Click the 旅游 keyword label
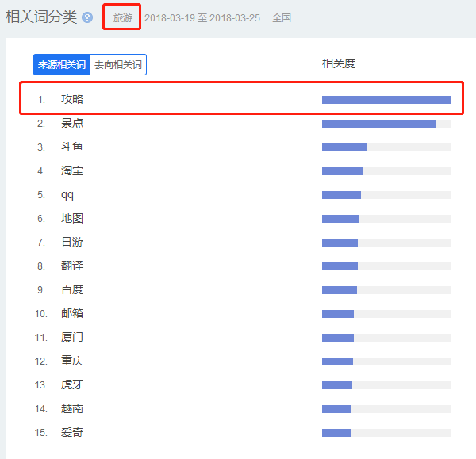This screenshot has height=459, width=476. click(123, 17)
